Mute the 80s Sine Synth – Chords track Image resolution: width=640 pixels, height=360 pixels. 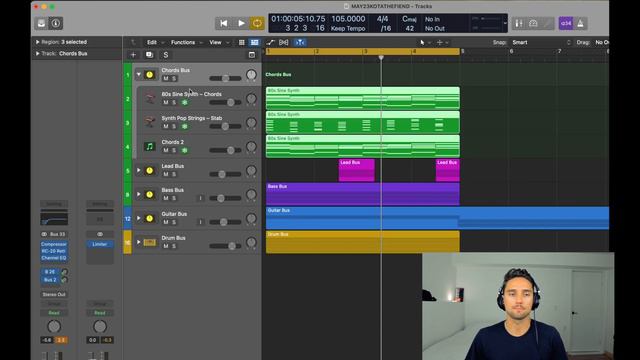[x=166, y=102]
